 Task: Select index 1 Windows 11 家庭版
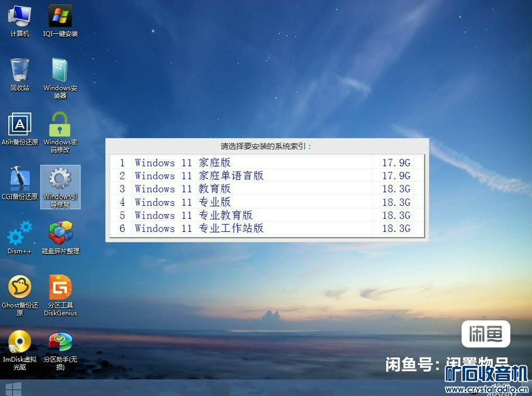tap(267, 163)
